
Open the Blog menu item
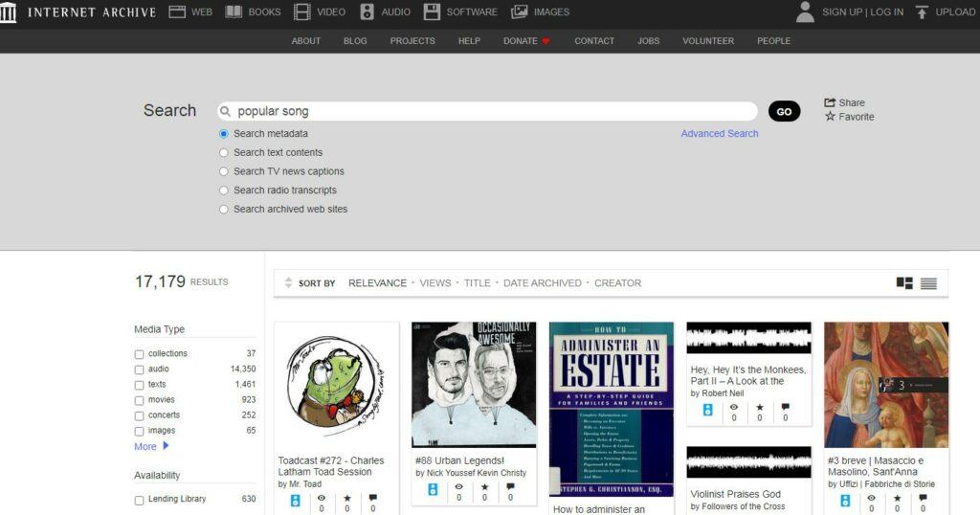pos(355,40)
